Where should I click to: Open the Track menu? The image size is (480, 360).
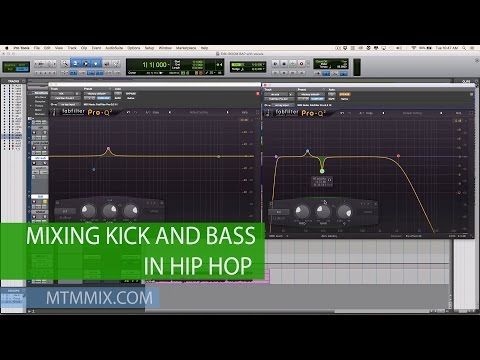(x=72, y=48)
